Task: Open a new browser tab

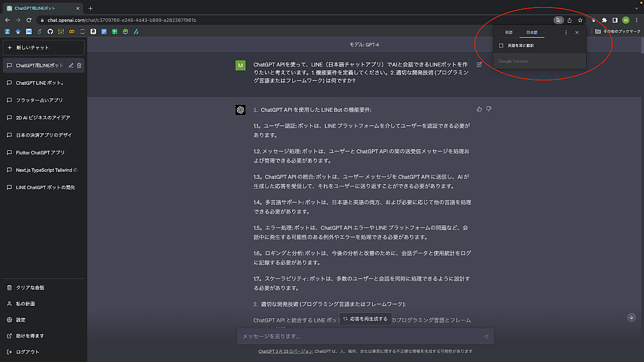Action: tap(90, 8)
